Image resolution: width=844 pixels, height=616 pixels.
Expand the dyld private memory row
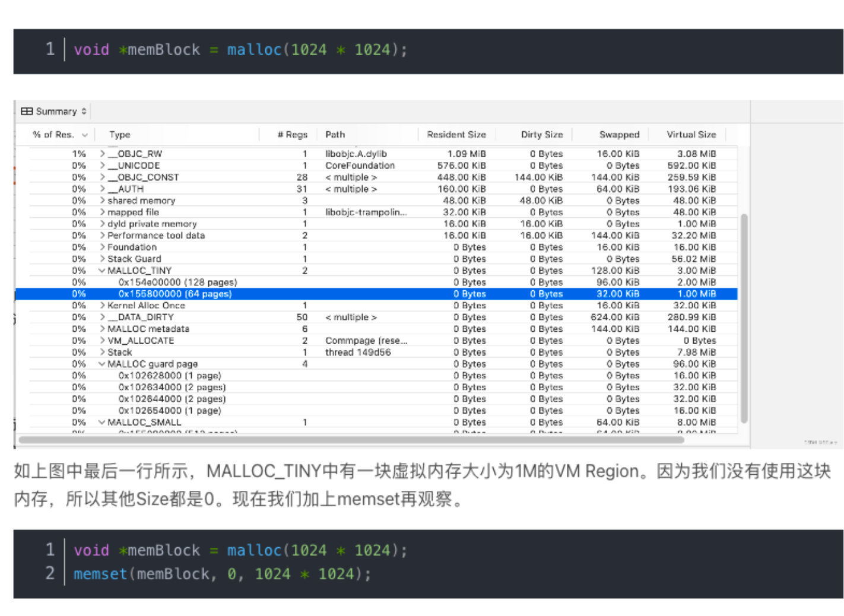(x=102, y=224)
